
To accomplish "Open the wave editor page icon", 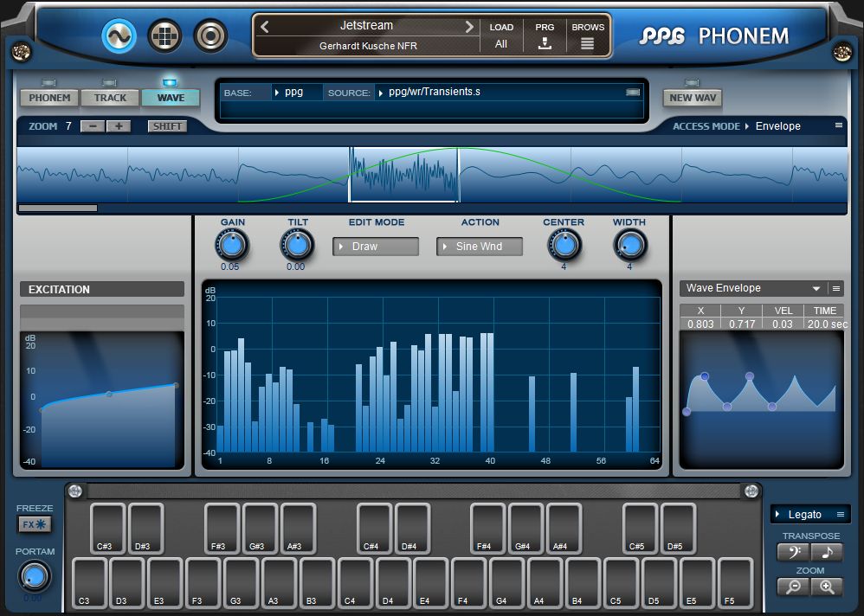I will [x=119, y=36].
